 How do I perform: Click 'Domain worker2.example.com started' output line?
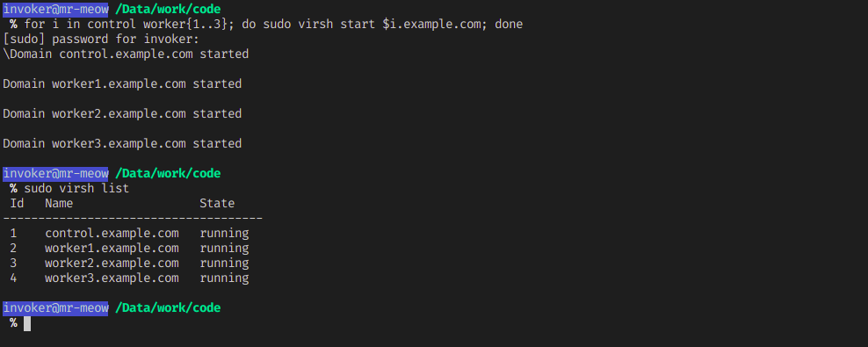point(122,114)
